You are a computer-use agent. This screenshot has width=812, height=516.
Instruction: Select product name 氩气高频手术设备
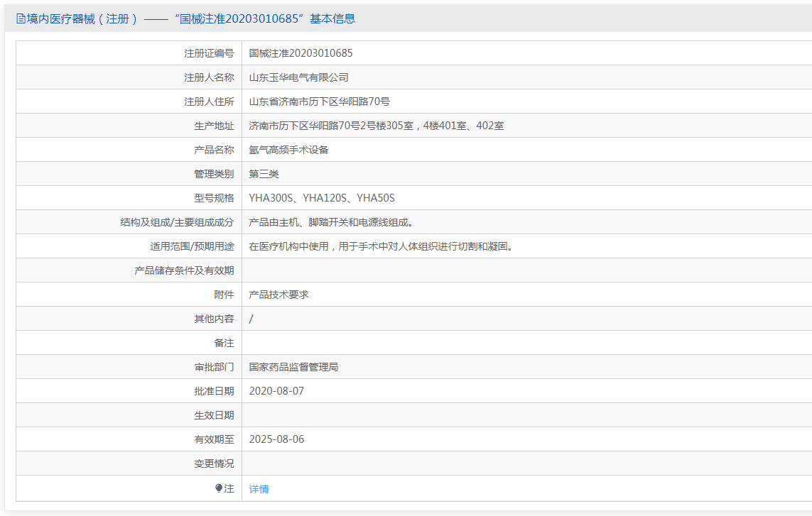point(288,150)
